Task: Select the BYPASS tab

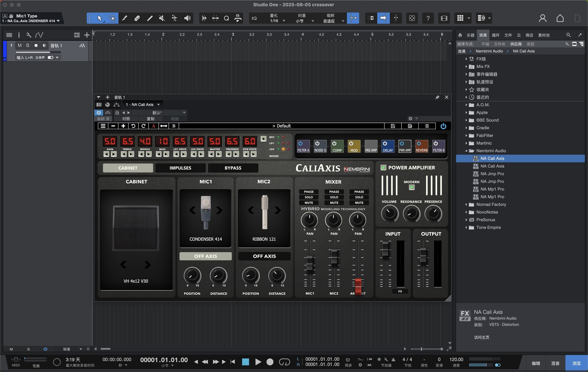Action: [233, 168]
